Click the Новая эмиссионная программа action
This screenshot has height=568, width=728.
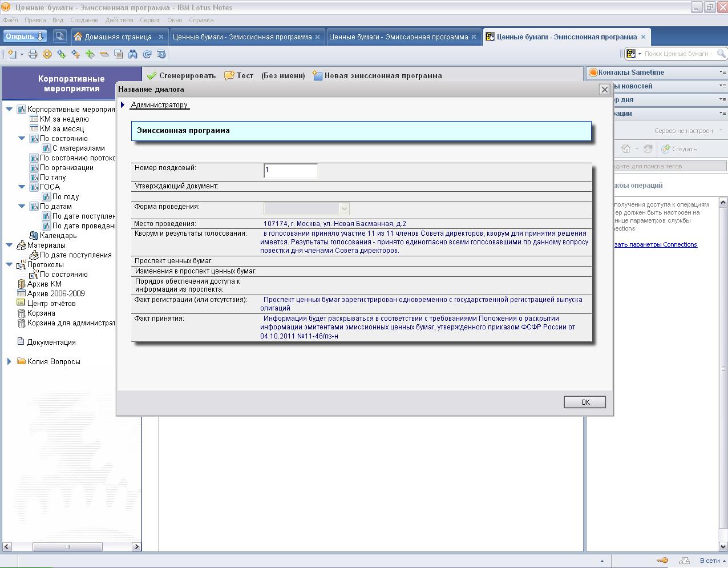[377, 75]
